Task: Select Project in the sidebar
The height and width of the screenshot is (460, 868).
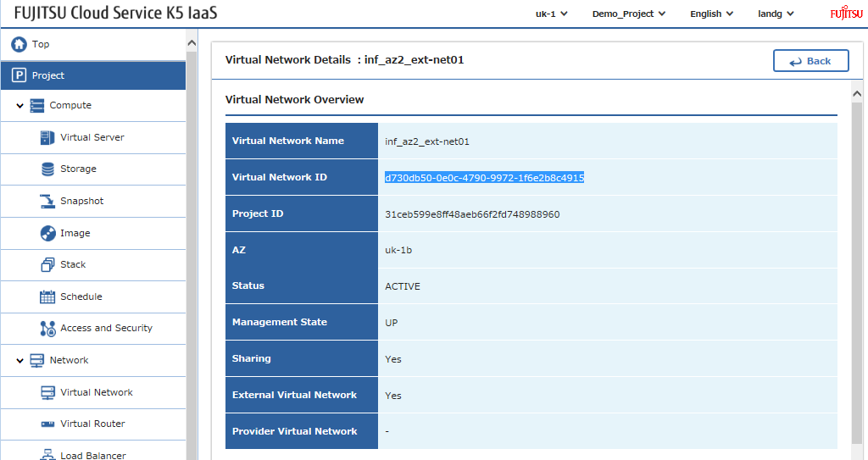Action: (x=93, y=75)
